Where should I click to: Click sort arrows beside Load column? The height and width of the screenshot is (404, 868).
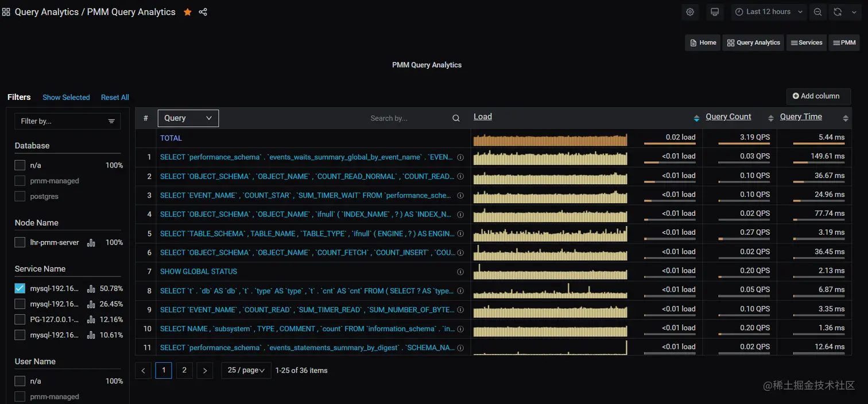[696, 118]
